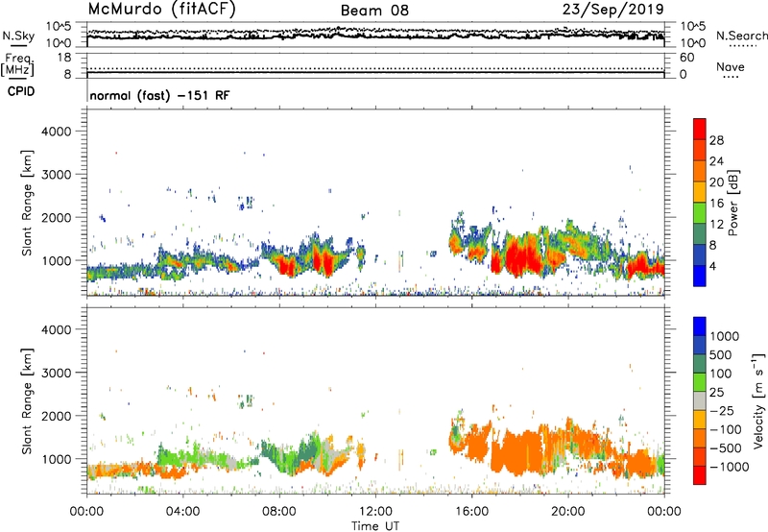The height and width of the screenshot is (532, 768).
Task: Click the left '10^5' noise tick label
Action: tap(59, 27)
